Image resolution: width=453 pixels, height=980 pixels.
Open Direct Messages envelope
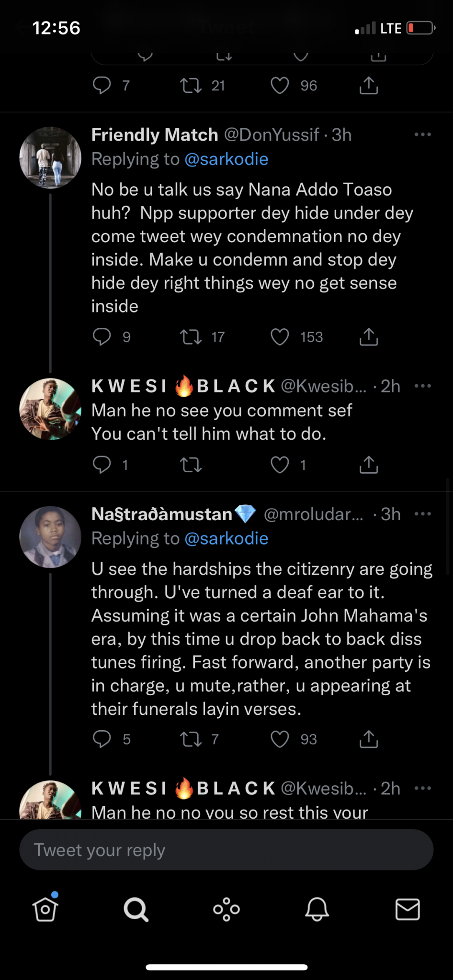click(x=408, y=909)
